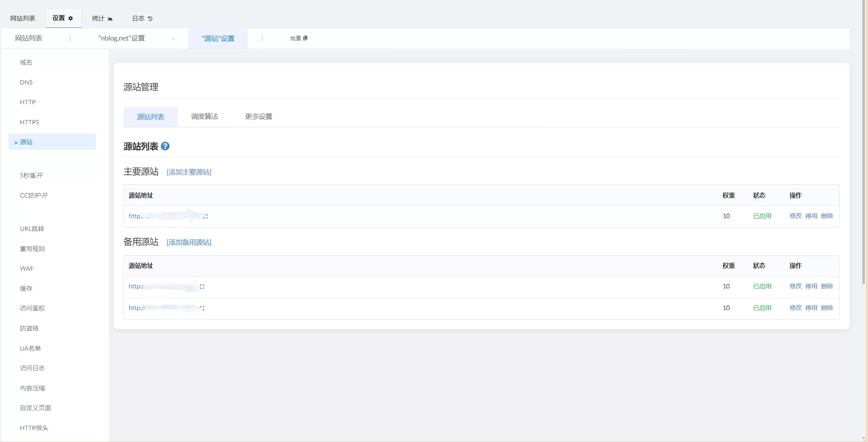Viewport: 868px width, 442px height.
Task: Switch to the 更多设置 tab
Action: tap(259, 117)
